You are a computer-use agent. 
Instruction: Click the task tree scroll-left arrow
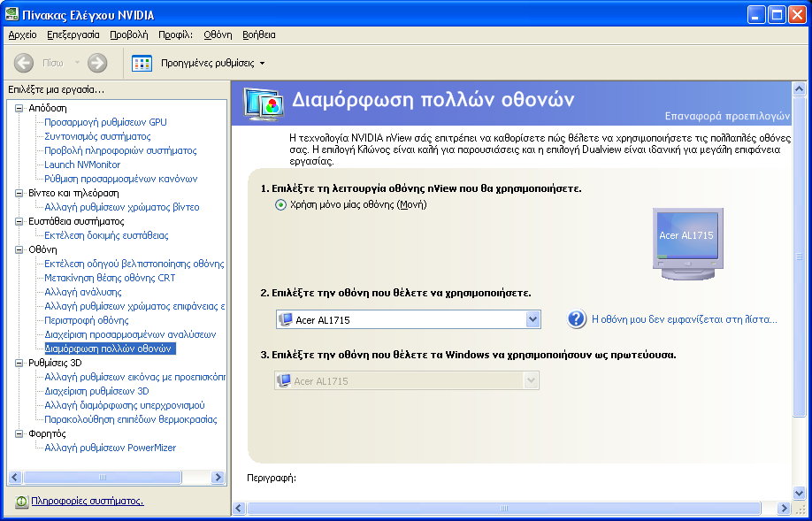[15, 477]
